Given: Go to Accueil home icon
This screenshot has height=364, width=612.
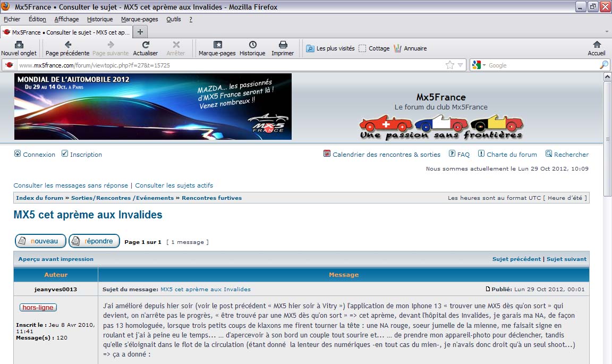Looking at the screenshot, I should pyautogui.click(x=597, y=45).
